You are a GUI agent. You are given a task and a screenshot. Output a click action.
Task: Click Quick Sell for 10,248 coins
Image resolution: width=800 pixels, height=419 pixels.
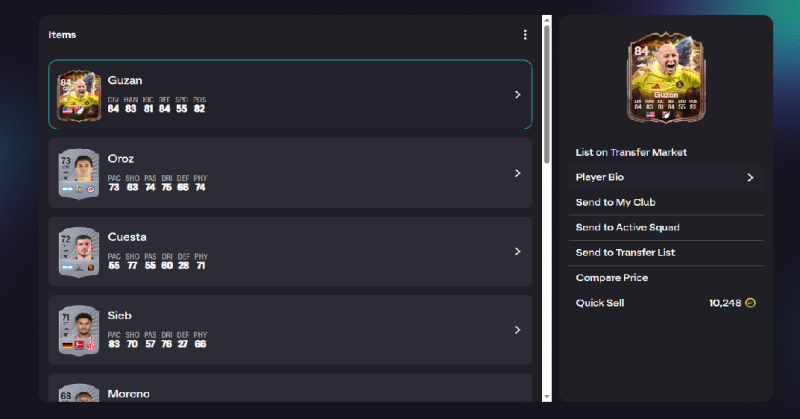pyautogui.click(x=600, y=302)
